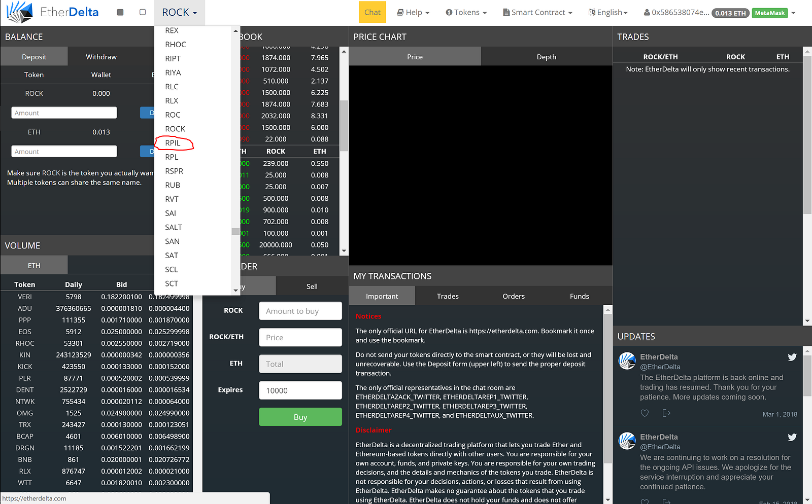Click the OMG row in the Volume table
This screenshot has height=504, width=812.
click(96, 413)
